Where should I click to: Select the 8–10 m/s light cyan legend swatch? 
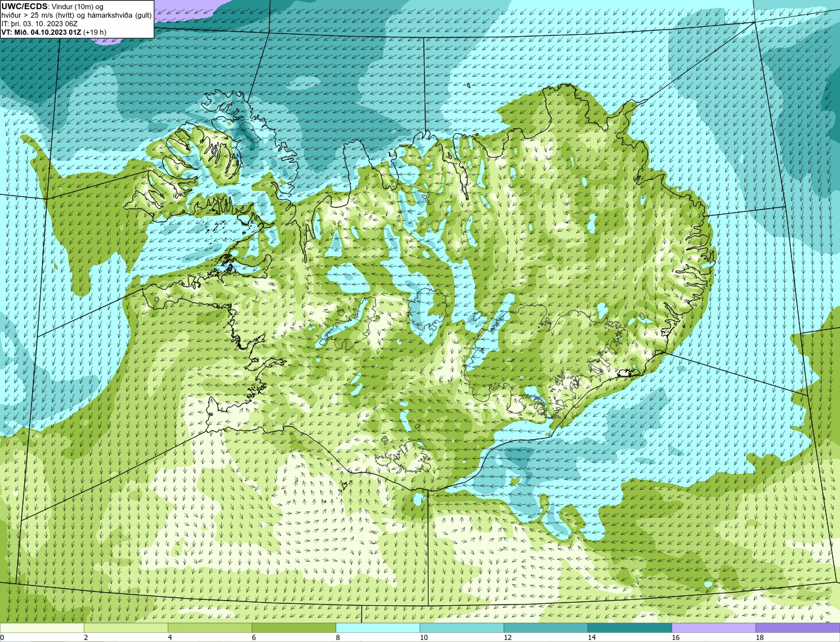pyautogui.click(x=378, y=628)
